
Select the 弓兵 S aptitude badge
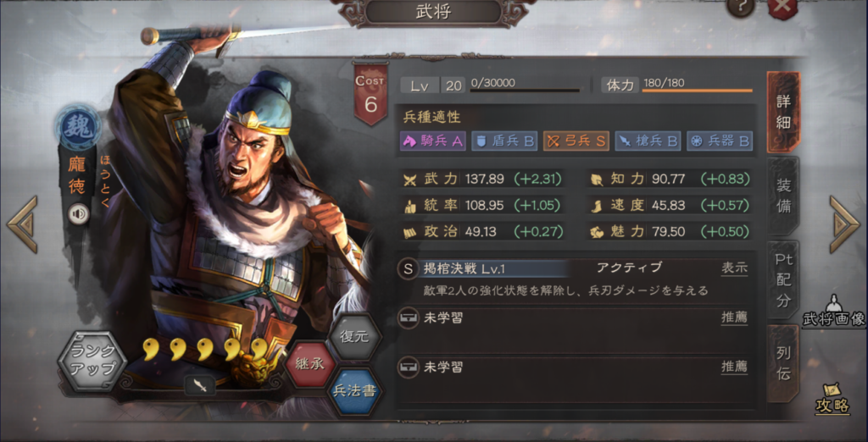pos(576,141)
